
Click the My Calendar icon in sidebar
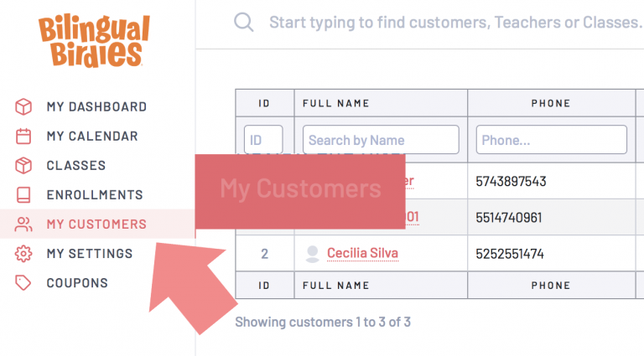[x=23, y=137]
